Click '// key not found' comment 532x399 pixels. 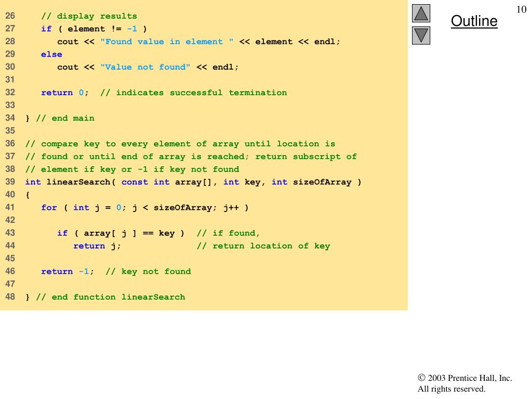click(x=148, y=271)
